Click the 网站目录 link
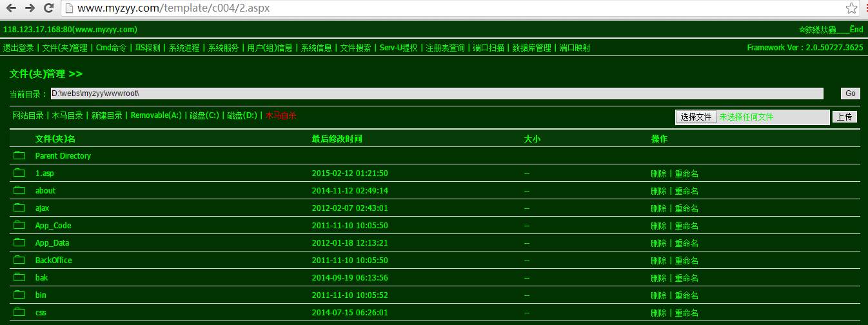Viewport: 868px width, 325px height. [x=28, y=116]
